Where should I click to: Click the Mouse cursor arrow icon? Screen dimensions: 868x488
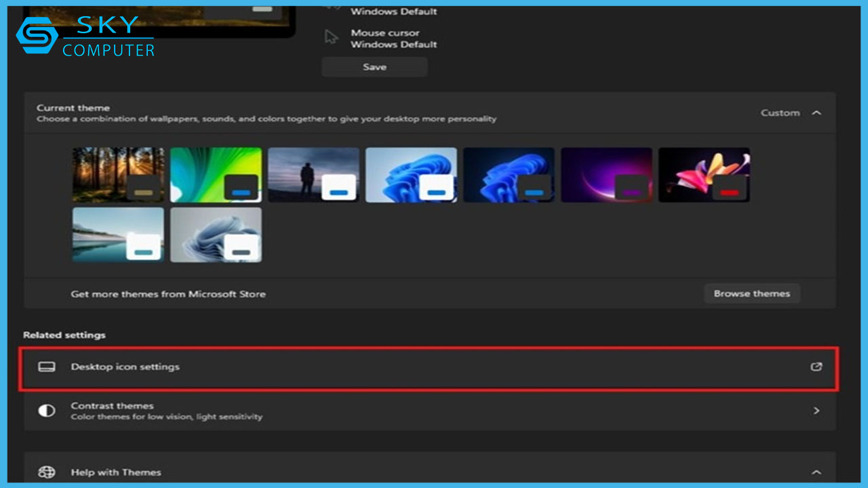tap(332, 38)
